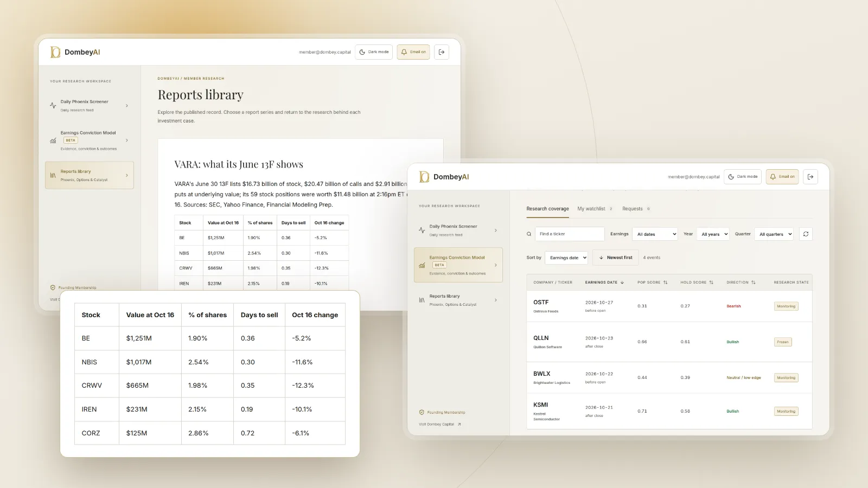Click the member@dombey.capital email in the right window
This screenshot has height=488, width=868.
(x=694, y=177)
